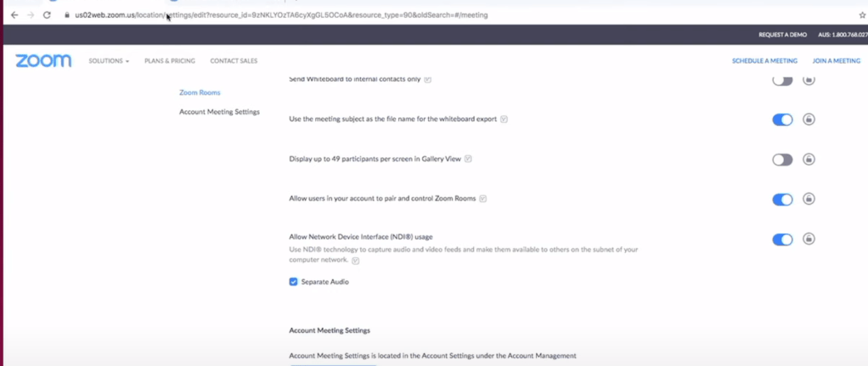Toggle Send Whiteboard to internal contacts only
The image size is (868, 366).
[x=782, y=81]
